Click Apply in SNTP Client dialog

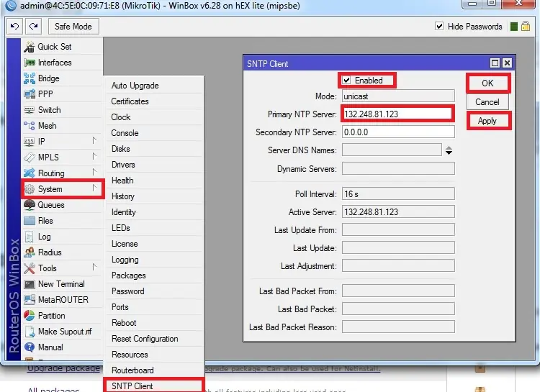487,121
